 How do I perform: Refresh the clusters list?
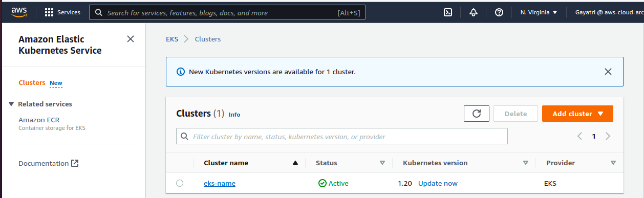pyautogui.click(x=477, y=114)
